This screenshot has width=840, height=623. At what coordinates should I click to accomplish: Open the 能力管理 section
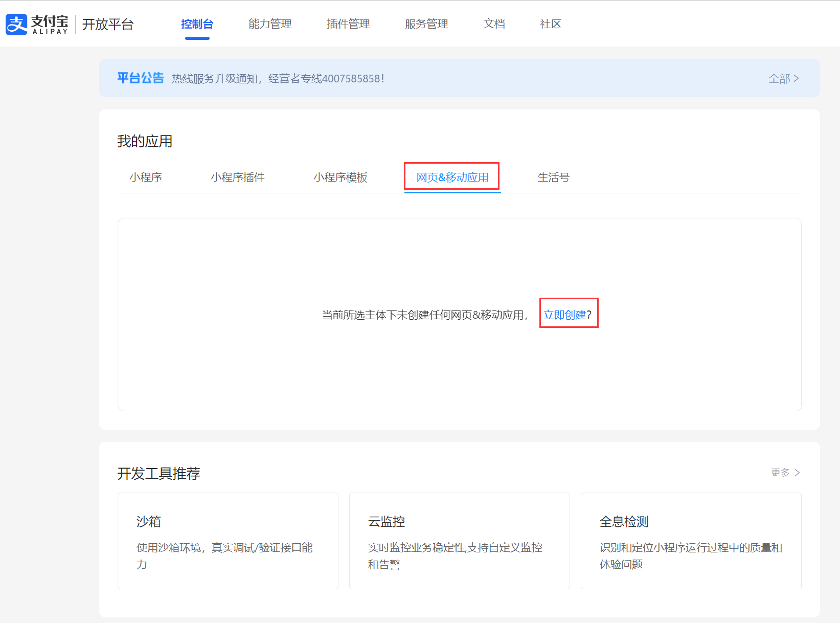(270, 24)
